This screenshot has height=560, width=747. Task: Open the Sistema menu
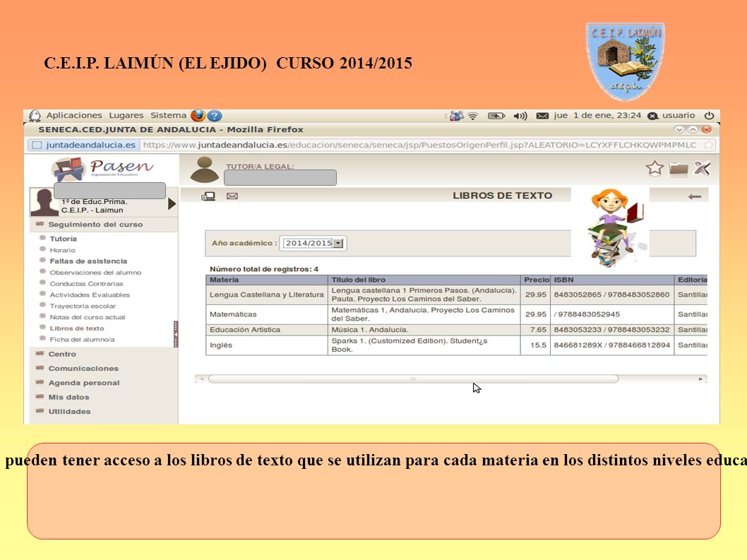[x=168, y=115]
